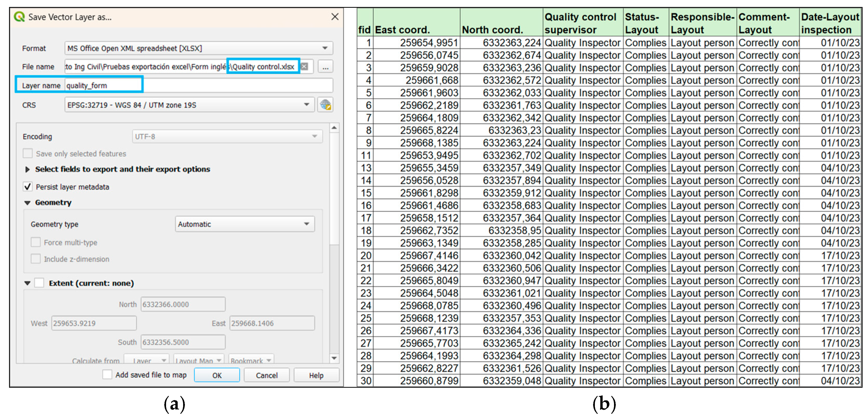Screen dimensions: 868x419
Task: Open the Format dropdown list
Action: tap(199, 48)
